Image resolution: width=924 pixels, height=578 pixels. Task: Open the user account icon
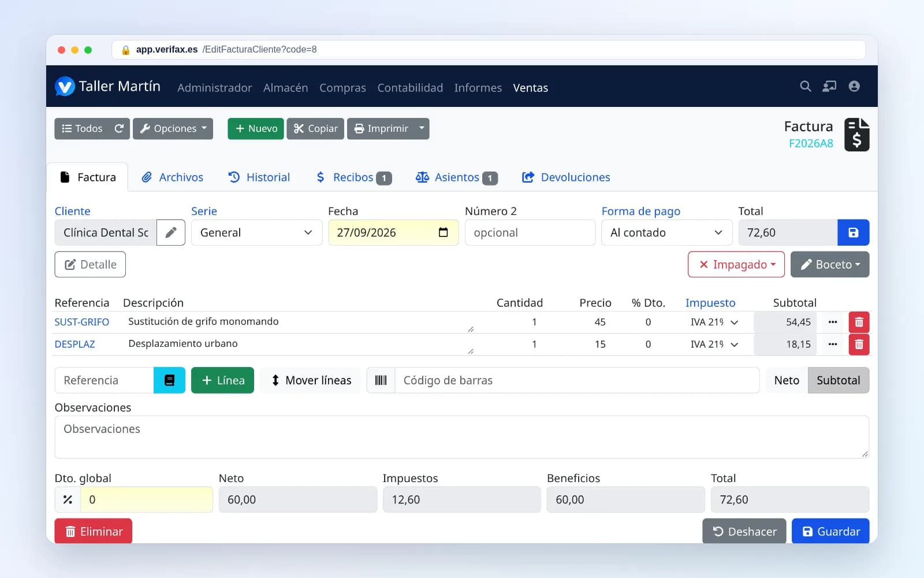[x=854, y=86]
